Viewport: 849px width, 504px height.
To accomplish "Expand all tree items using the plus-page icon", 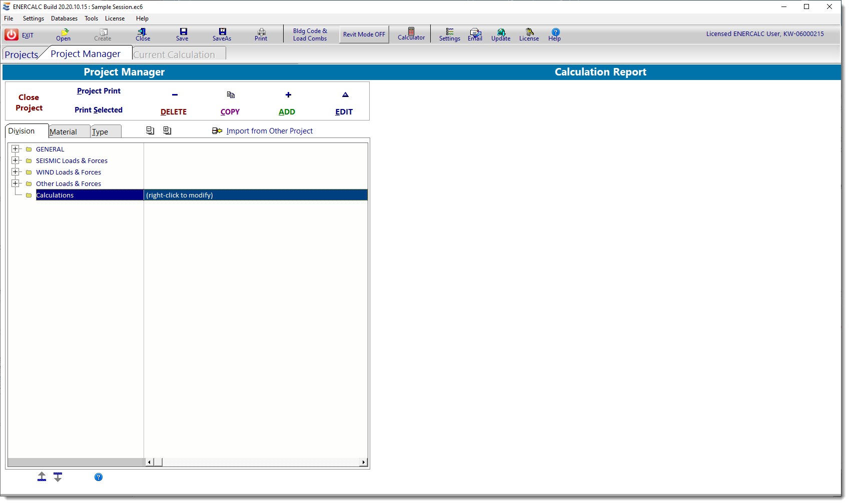I will 167,130.
